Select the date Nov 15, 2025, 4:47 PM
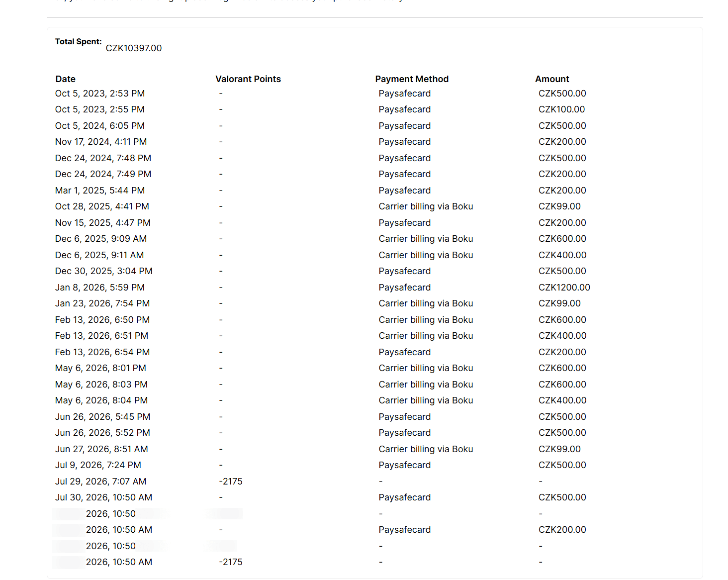728x580 pixels. coord(103,223)
